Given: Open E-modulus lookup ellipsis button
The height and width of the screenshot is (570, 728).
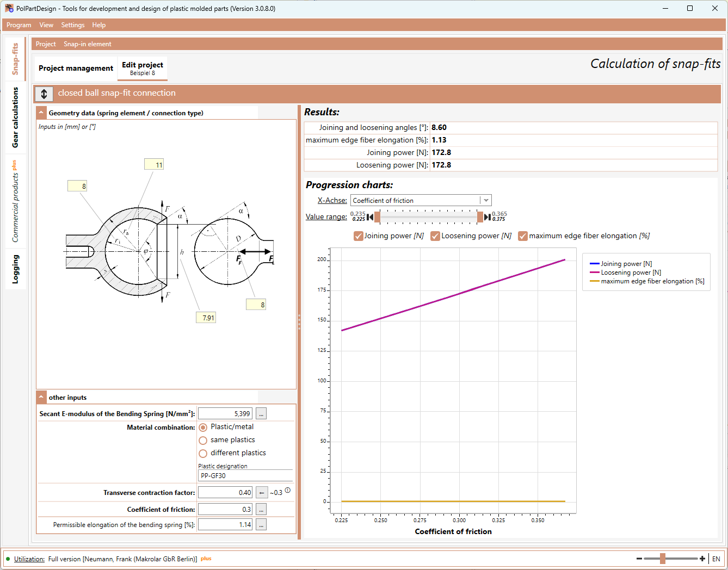Looking at the screenshot, I should point(261,414).
